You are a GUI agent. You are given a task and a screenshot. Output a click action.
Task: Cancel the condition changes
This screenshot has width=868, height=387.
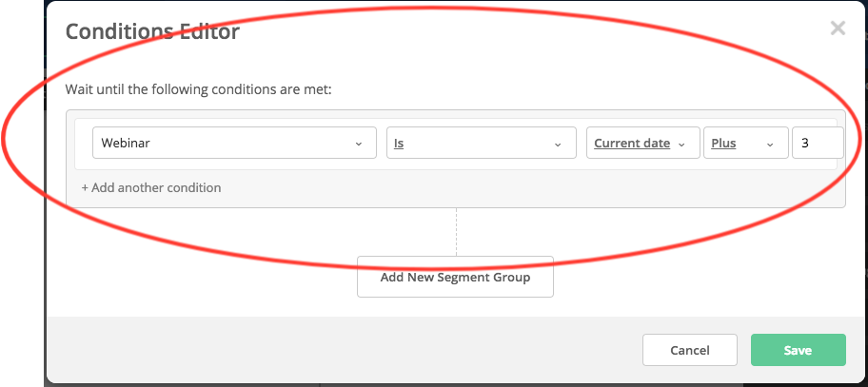689,350
